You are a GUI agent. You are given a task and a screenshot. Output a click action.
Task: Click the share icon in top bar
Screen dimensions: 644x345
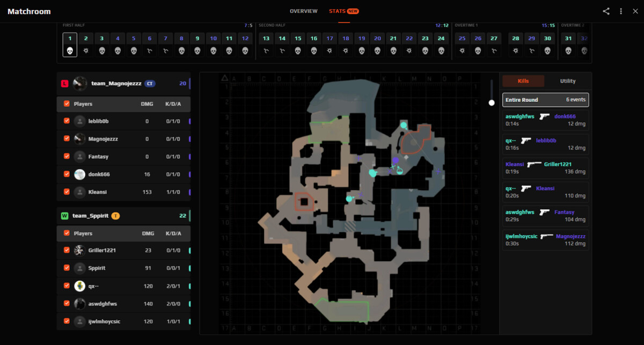[x=606, y=11]
